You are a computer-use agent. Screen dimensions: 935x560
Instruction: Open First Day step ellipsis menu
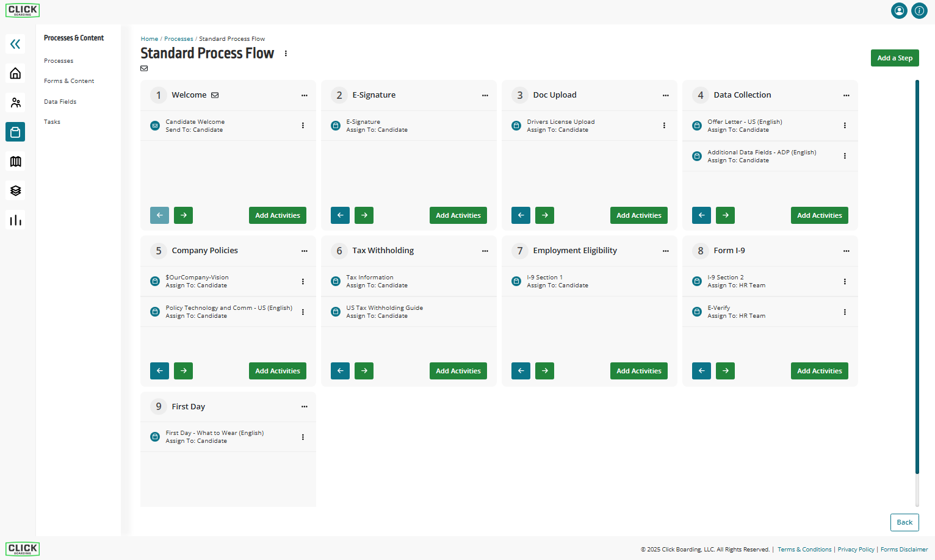tap(304, 407)
